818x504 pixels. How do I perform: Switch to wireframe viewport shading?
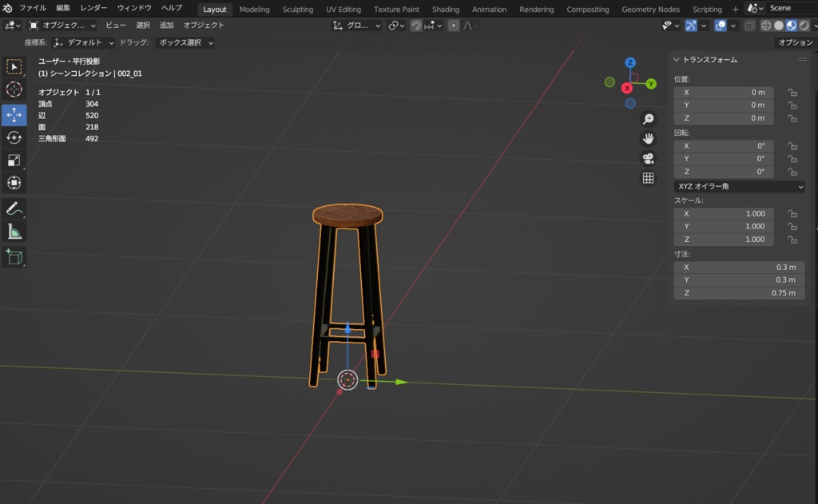click(766, 26)
